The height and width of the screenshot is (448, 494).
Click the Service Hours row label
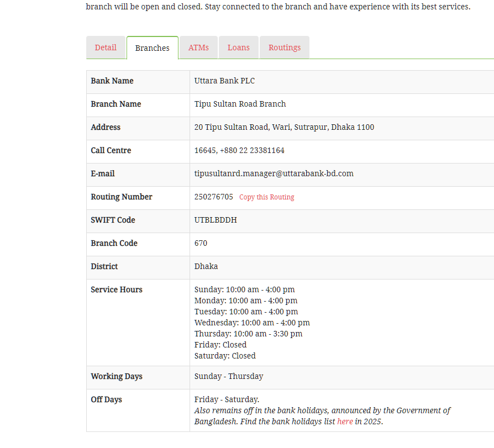click(x=117, y=289)
